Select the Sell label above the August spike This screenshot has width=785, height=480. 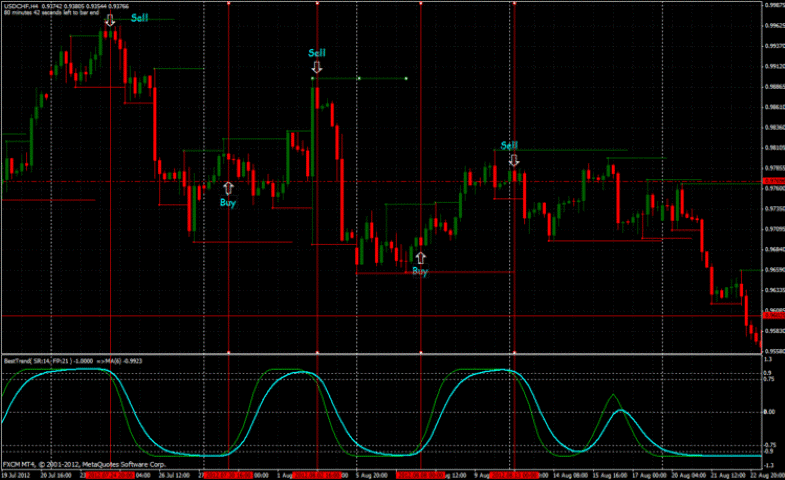tap(317, 53)
